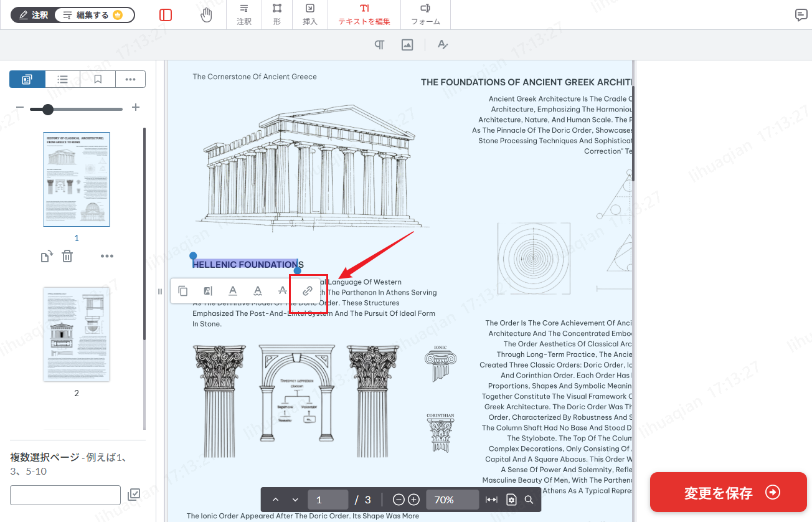Apply strikethrough to selected text

tap(283, 291)
